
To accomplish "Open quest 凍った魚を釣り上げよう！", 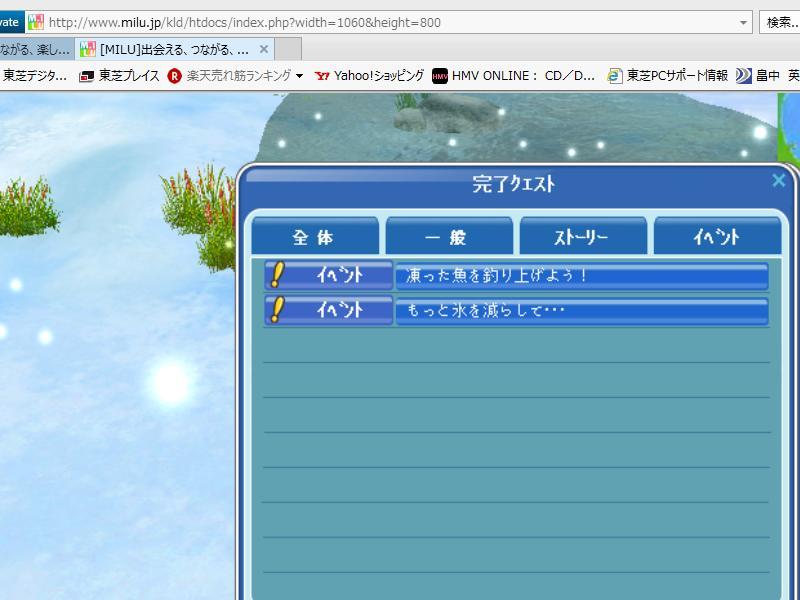I will coord(582,276).
